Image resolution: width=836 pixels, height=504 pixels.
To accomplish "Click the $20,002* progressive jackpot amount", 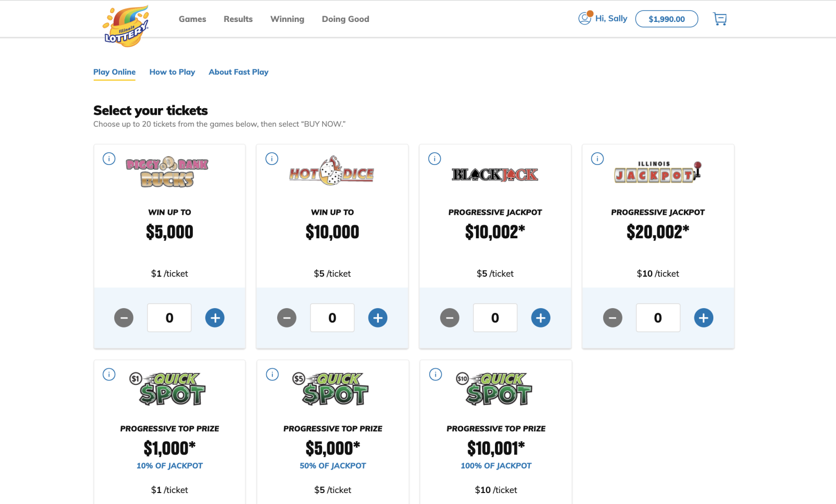I will pyautogui.click(x=658, y=232).
